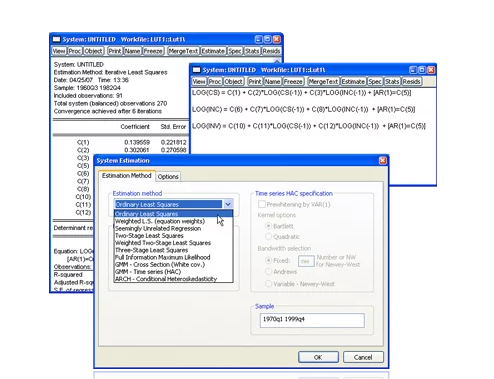Click the C(12) row label
This screenshot has width=494, height=379.
pos(83,212)
